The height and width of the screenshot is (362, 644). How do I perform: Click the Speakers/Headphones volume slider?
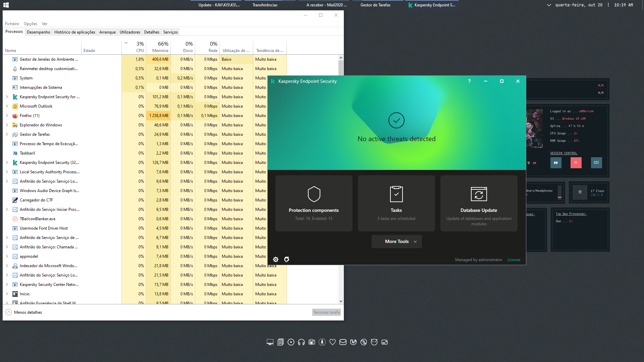tap(559, 192)
